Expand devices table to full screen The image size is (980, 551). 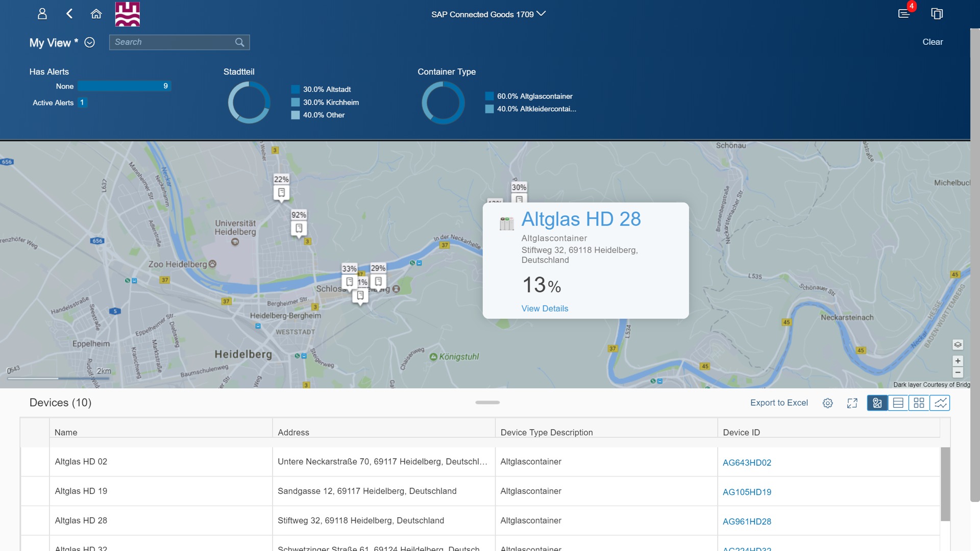pyautogui.click(x=852, y=403)
